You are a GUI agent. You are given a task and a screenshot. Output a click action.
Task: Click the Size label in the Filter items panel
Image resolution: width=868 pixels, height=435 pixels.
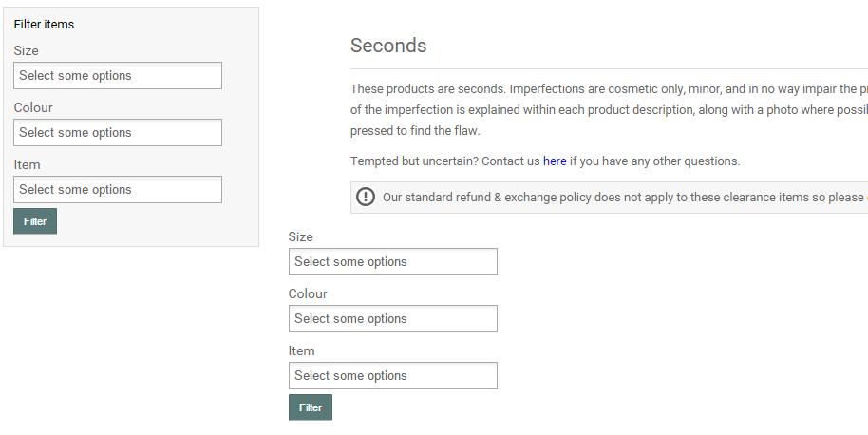27,51
